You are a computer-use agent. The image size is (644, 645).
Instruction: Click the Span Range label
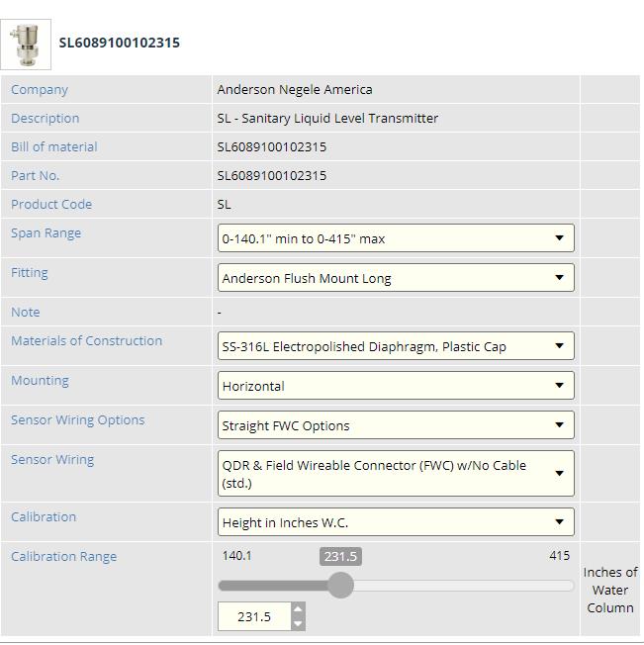tap(46, 233)
